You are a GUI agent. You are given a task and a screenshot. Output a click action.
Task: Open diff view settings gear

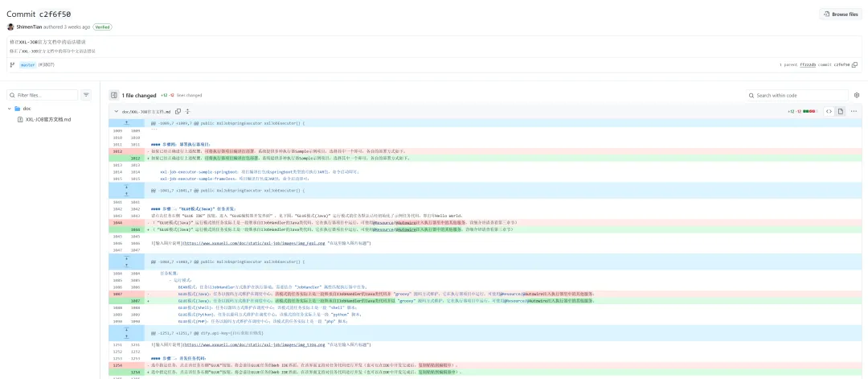coord(857,95)
